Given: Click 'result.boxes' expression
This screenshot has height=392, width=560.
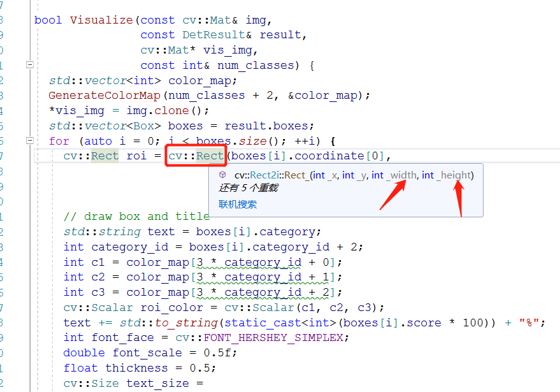Looking at the screenshot, I should [x=266, y=126].
